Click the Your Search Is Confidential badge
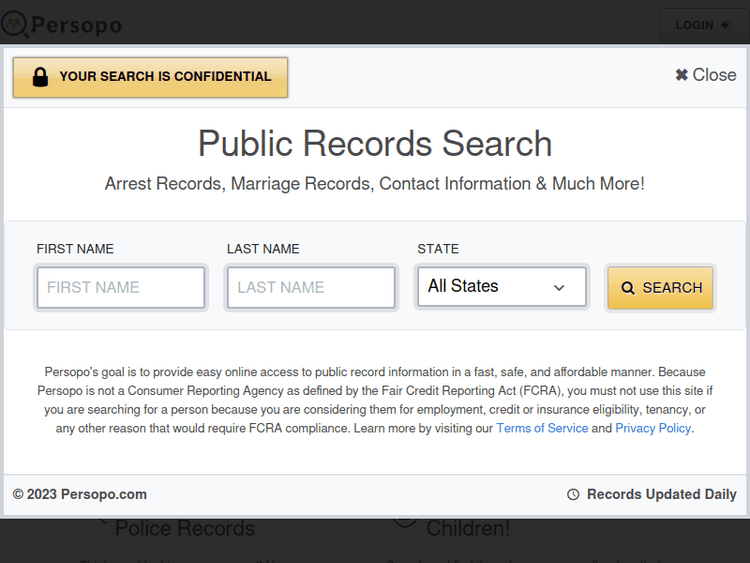Image resolution: width=750 pixels, height=563 pixels. tap(150, 77)
